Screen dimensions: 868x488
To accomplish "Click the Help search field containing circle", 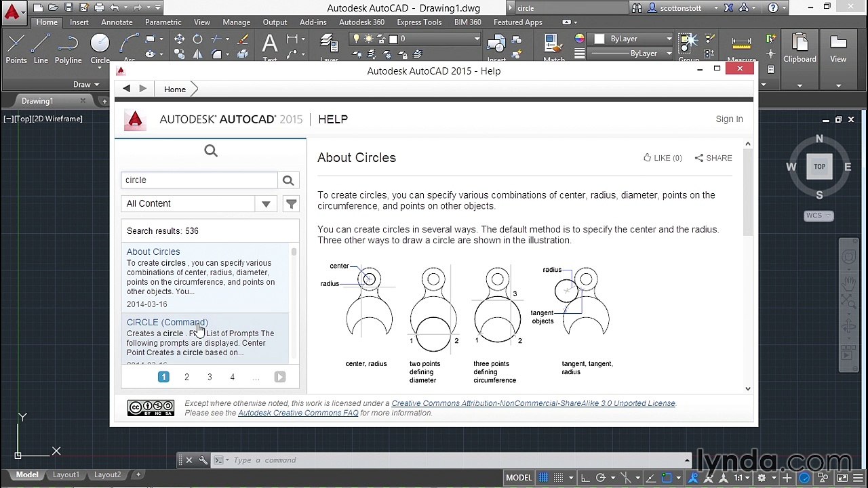I will click(199, 180).
